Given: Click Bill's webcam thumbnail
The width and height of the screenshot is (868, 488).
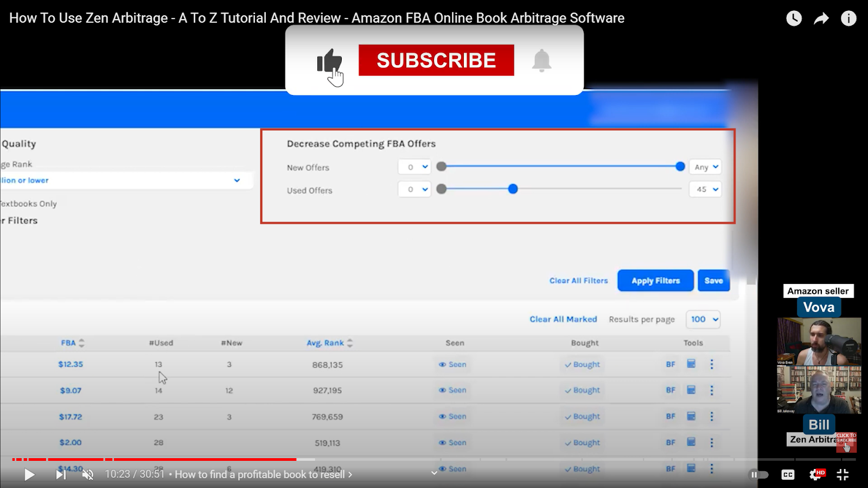Looking at the screenshot, I should click(x=819, y=390).
